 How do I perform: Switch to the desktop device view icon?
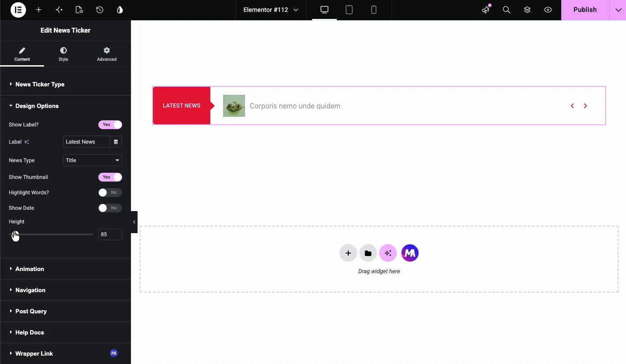(x=324, y=10)
